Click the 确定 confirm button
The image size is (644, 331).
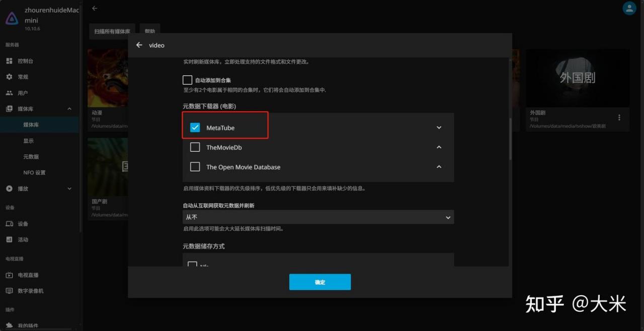[x=320, y=282]
